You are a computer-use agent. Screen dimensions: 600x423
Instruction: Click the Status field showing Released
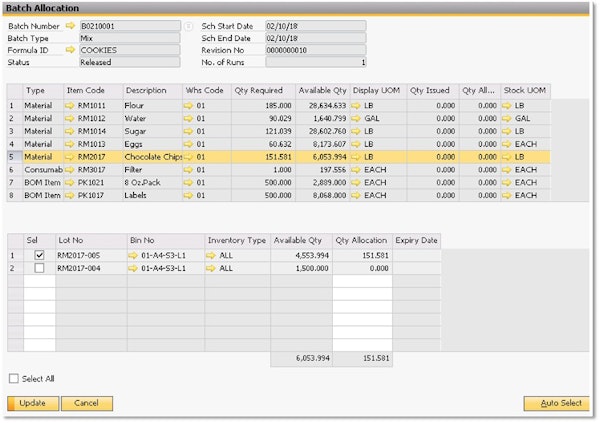coord(130,62)
